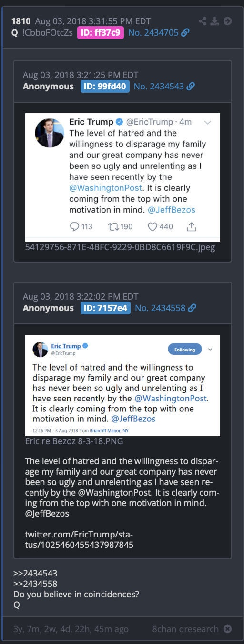Click the upload/share icon under Eric Trump tweet
The height and width of the screenshot is (644, 244).
[x=192, y=227]
